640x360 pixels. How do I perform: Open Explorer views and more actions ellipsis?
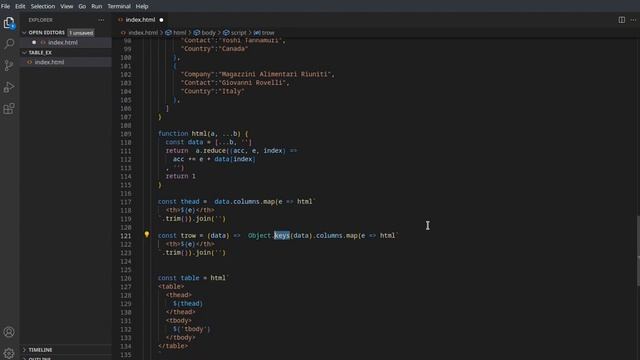pos(101,20)
